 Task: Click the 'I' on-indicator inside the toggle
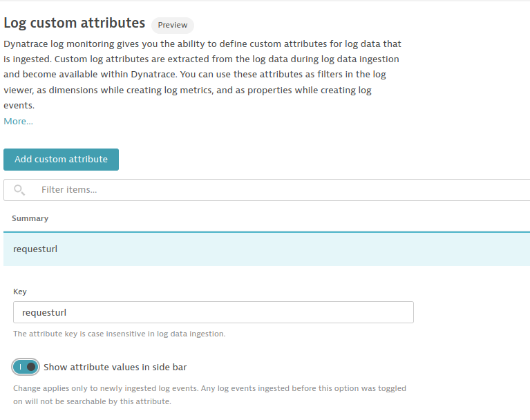point(20,367)
